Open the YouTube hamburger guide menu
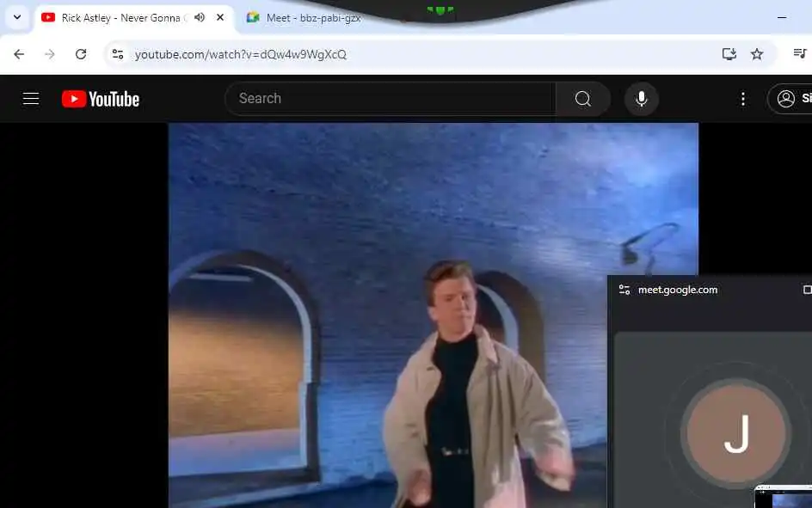 tap(31, 99)
